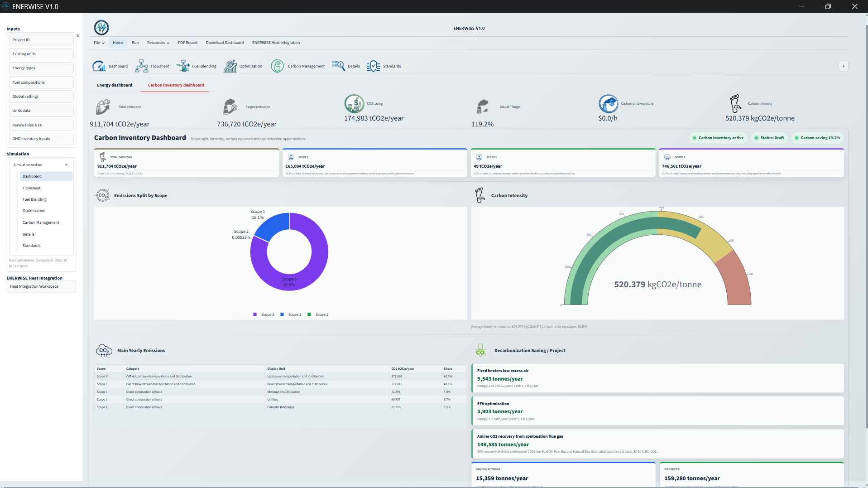The width and height of the screenshot is (868, 488).
Task: Open the Details magnifier icon
Action: pyautogui.click(x=338, y=66)
